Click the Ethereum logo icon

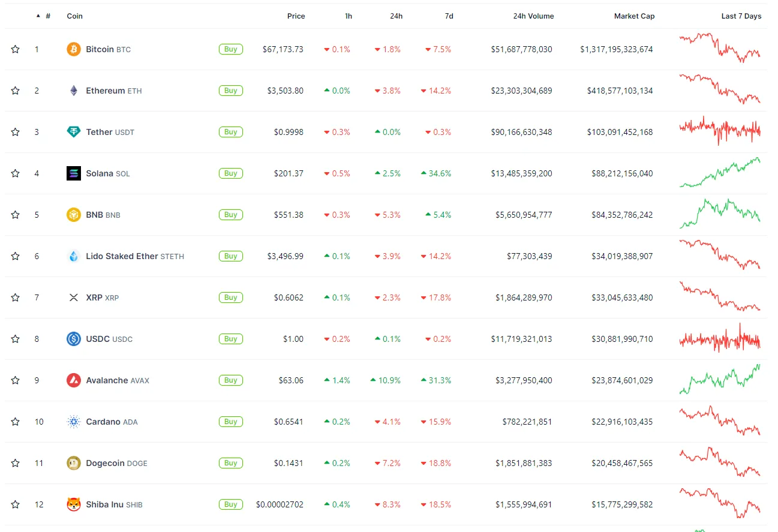coord(74,91)
